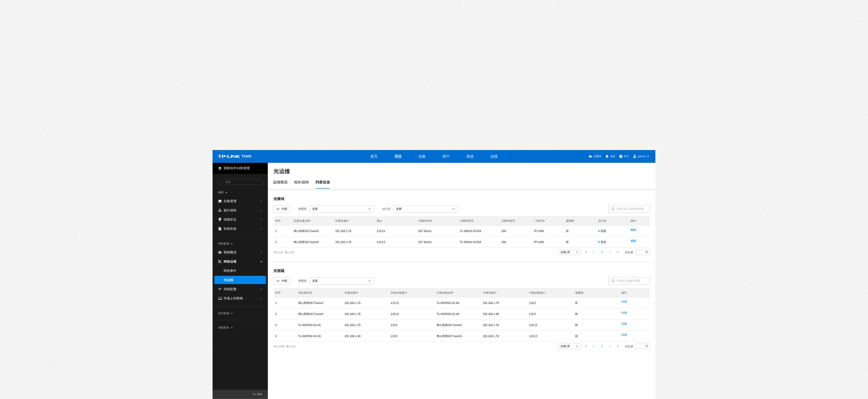Open 光模块 健康度 filter dropdown

[341, 209]
